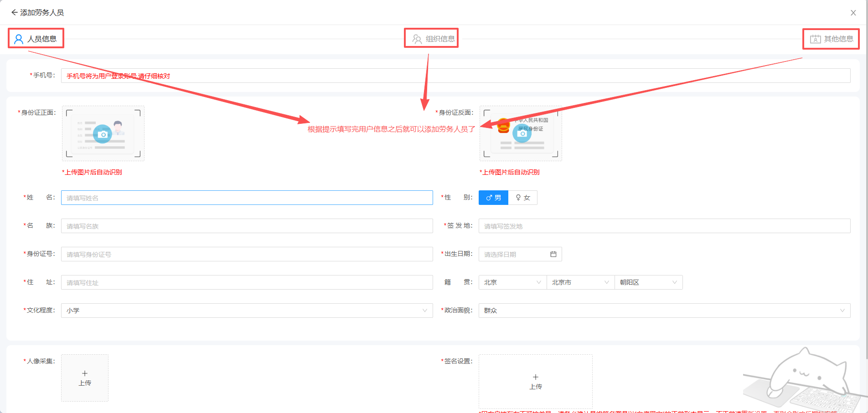Viewport: 868px width, 413px height.
Task: Expand the 文化程度 dropdown showing 小学
Action: tap(247, 311)
